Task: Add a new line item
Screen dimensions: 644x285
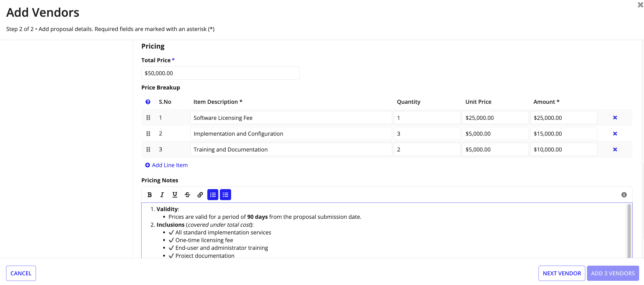Action: (166, 165)
